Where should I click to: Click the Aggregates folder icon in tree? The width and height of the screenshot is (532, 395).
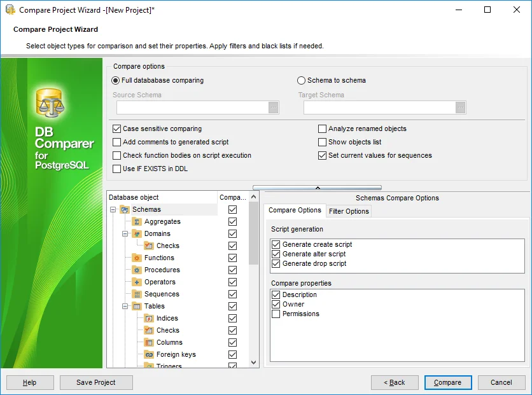click(137, 222)
